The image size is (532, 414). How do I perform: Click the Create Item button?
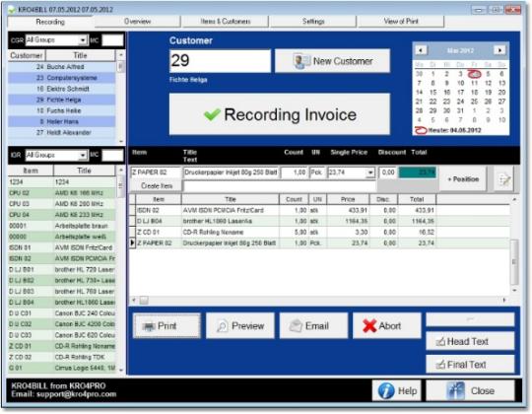click(157, 186)
